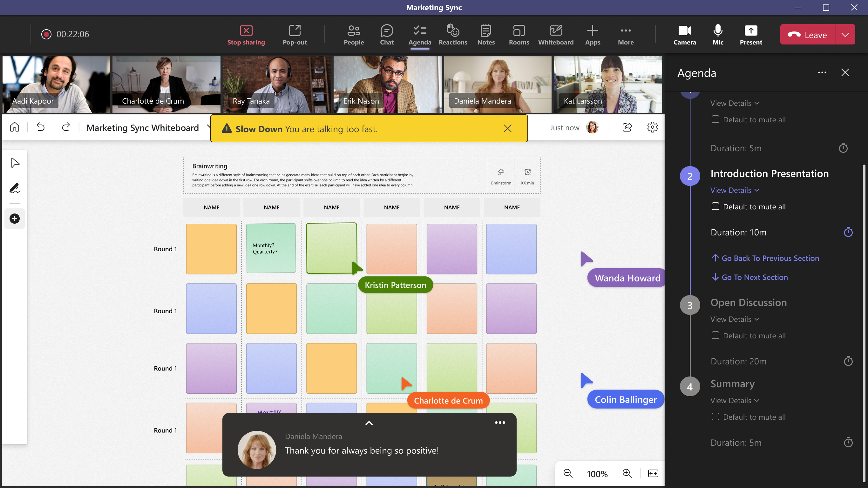Select agenda step 4 Summary marker
The height and width of the screenshot is (488, 868).
click(690, 387)
